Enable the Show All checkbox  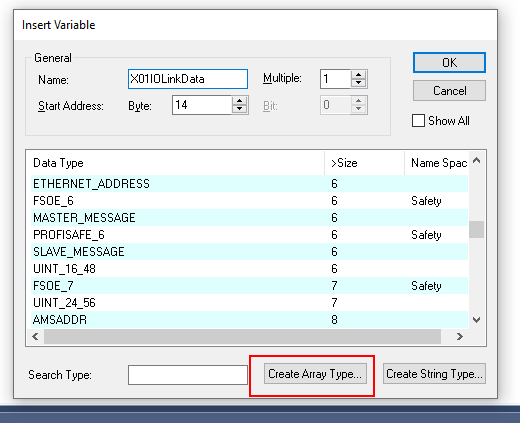pyautogui.click(x=418, y=121)
